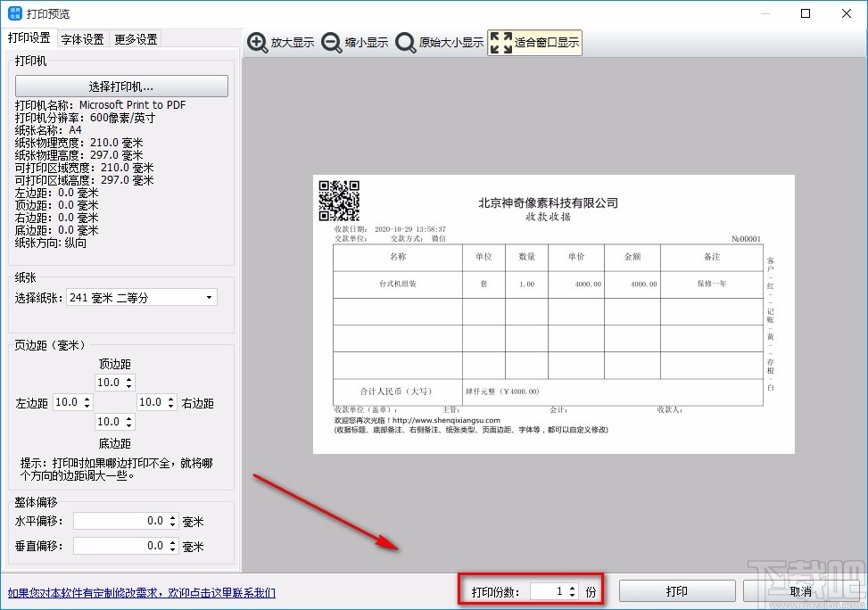Increase the 右边距 right margin value
Screen dimensions: 868x610
(x=171, y=399)
